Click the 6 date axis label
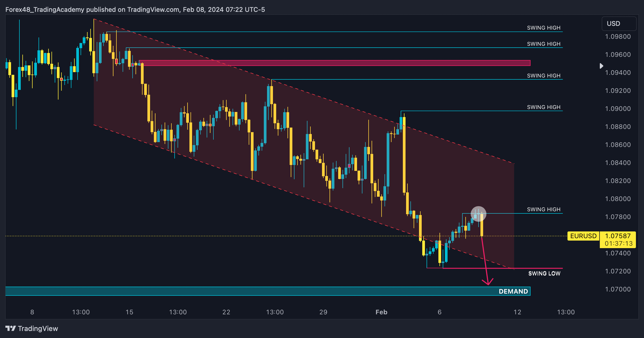Screen dimensions: 644x338 [439, 312]
